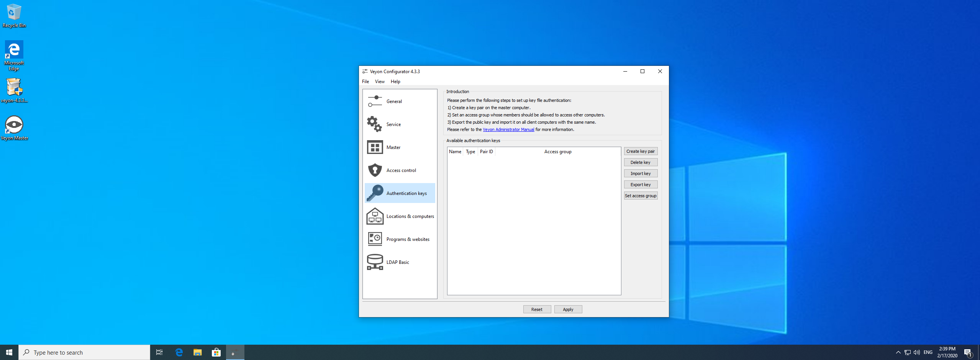980x360 pixels.
Task: Select the "Service" label in the sidebar
Action: 393,124
